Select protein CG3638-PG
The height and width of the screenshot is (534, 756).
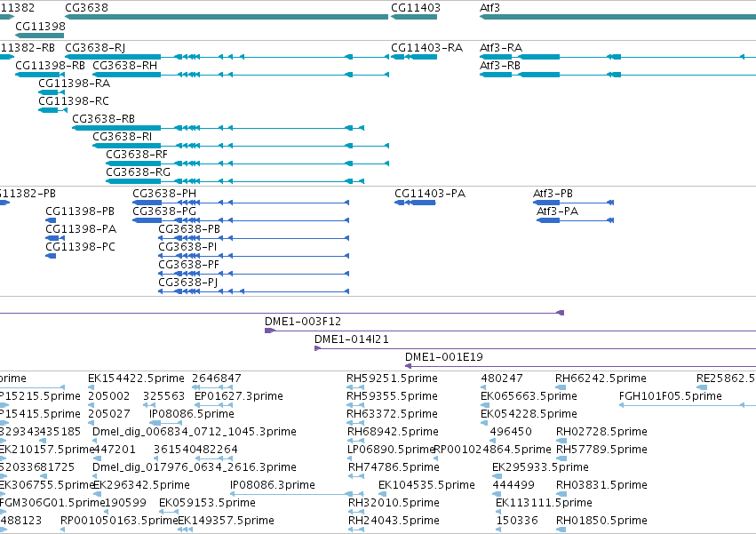point(241,220)
